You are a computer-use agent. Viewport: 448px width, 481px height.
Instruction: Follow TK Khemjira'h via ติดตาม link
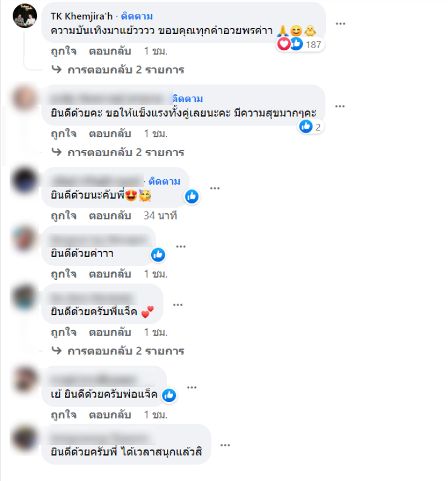[137, 16]
